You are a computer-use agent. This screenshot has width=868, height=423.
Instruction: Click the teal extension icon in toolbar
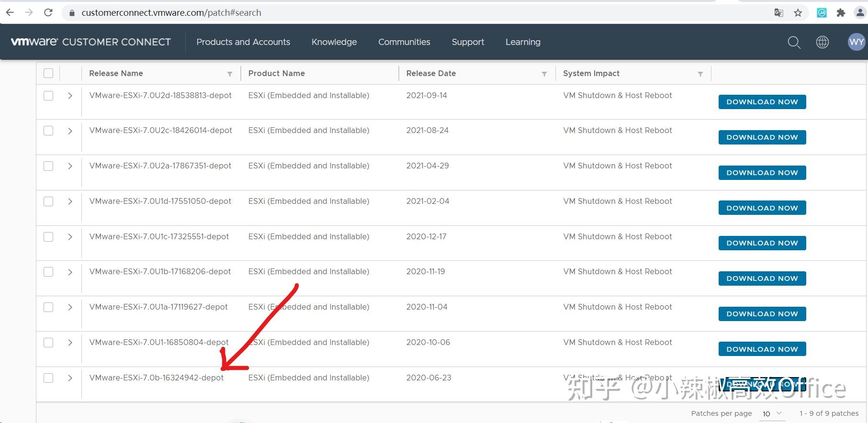pos(822,13)
